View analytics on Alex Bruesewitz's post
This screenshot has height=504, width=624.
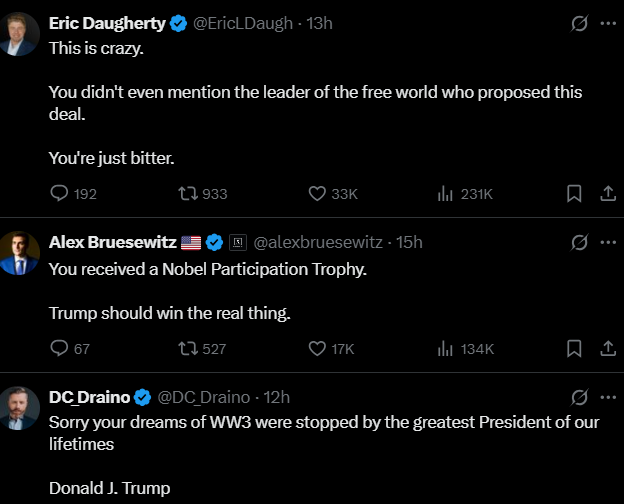click(446, 349)
